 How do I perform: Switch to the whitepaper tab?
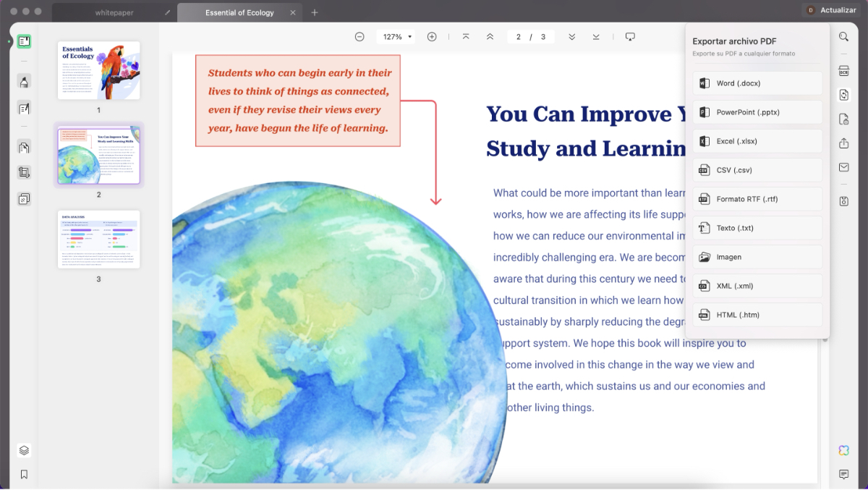click(x=114, y=12)
